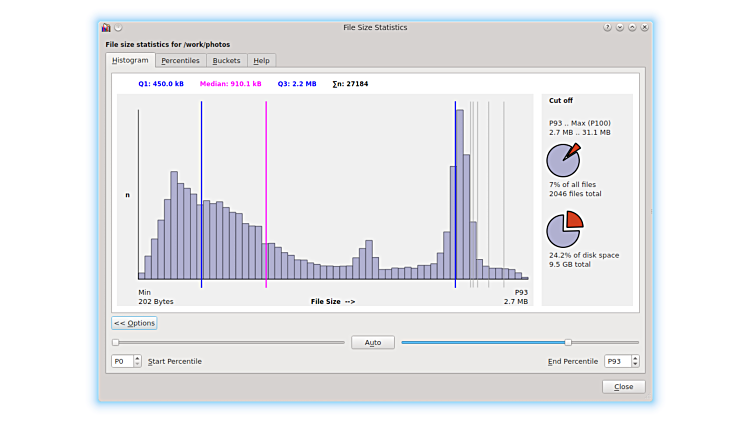Decrease End Percentile with the down arrow
This screenshot has width=752, height=423.
(x=634, y=364)
